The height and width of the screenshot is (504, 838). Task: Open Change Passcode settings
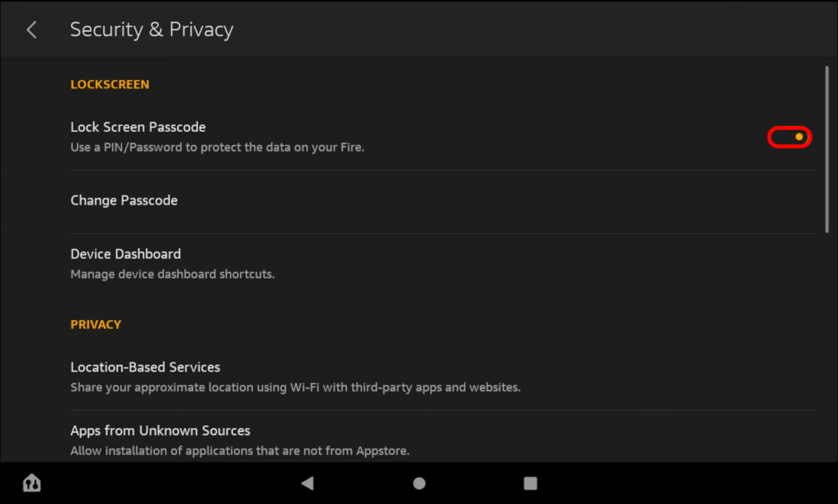tap(124, 200)
